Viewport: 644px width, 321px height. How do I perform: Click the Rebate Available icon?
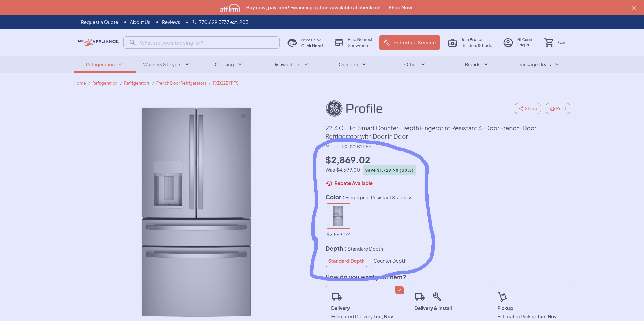pos(329,183)
